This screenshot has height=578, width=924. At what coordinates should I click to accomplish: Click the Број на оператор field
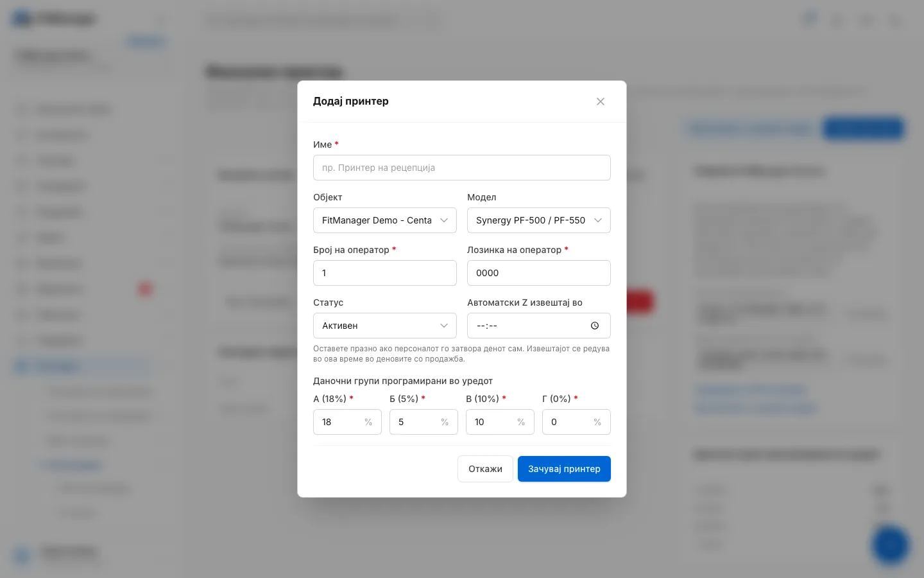[x=385, y=273]
